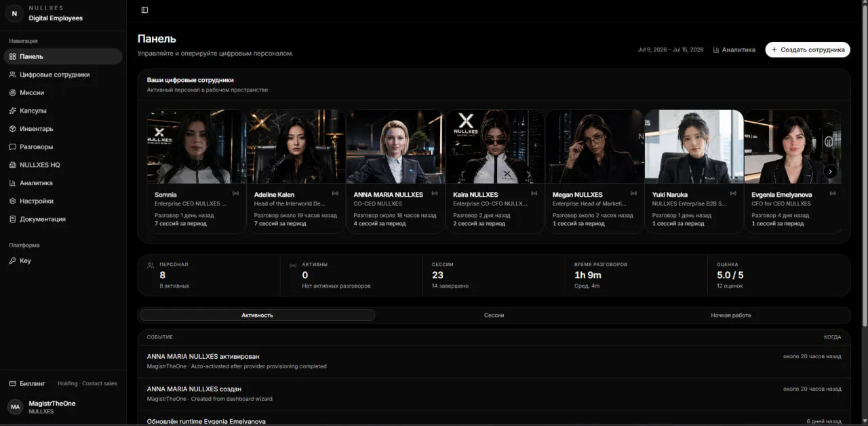The image size is (868, 426).
Task: Click the plus icon in Создать сотрудника
Action: [774, 50]
